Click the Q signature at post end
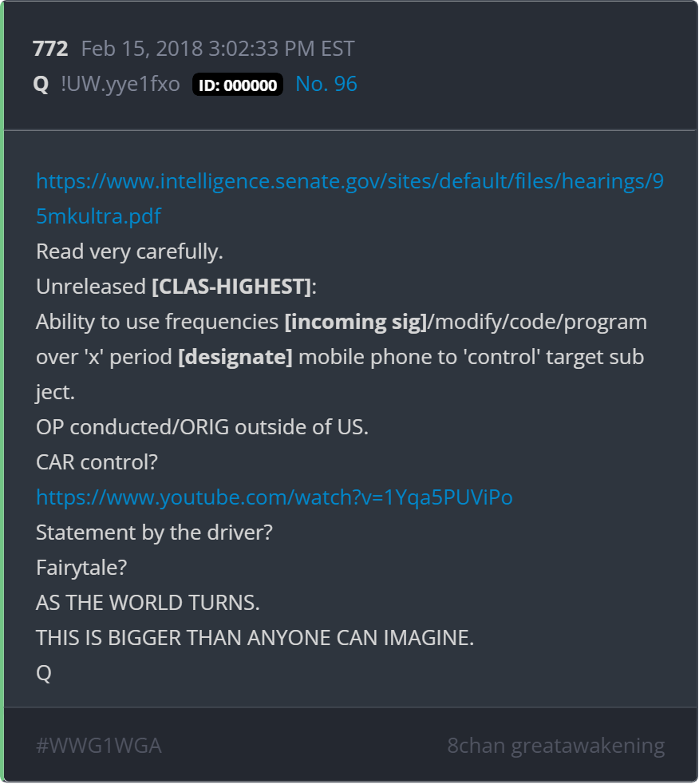The image size is (699, 784). 44,673
